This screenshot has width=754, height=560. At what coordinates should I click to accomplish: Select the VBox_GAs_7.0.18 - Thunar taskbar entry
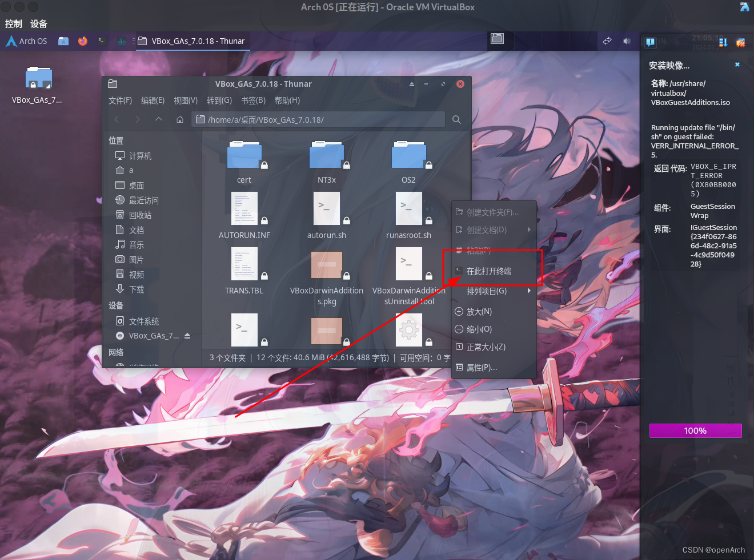192,41
